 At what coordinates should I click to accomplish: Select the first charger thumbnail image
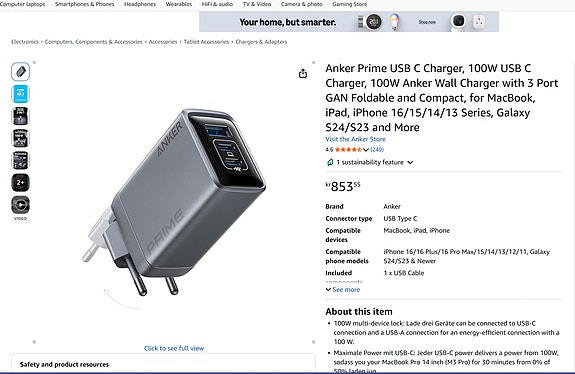21,72
